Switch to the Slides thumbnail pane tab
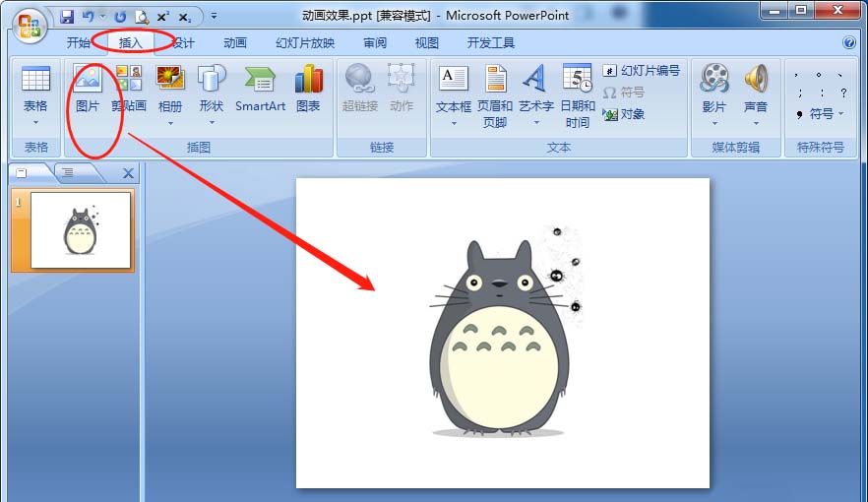868x502 pixels. click(22, 173)
